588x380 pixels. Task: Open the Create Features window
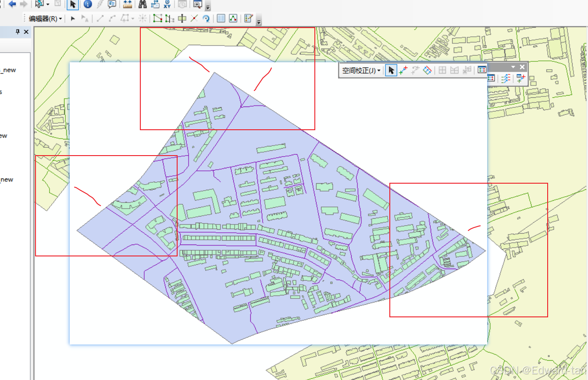(249, 18)
